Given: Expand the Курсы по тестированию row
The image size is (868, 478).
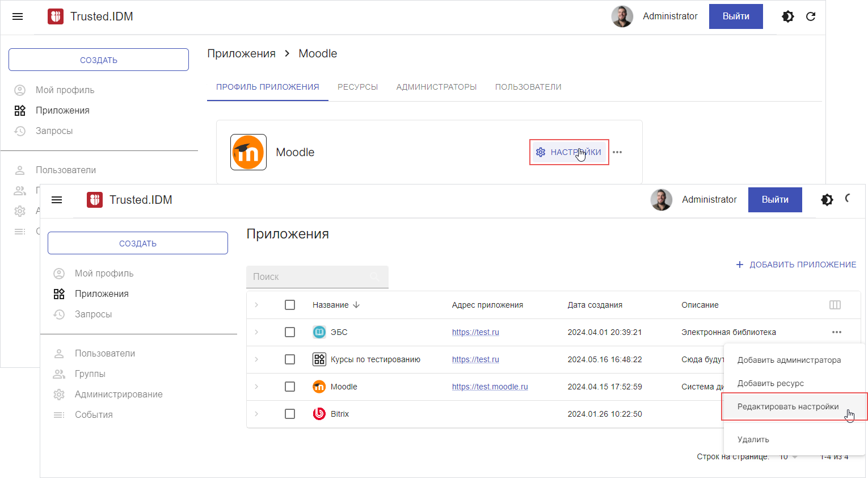Looking at the screenshot, I should tap(256, 359).
